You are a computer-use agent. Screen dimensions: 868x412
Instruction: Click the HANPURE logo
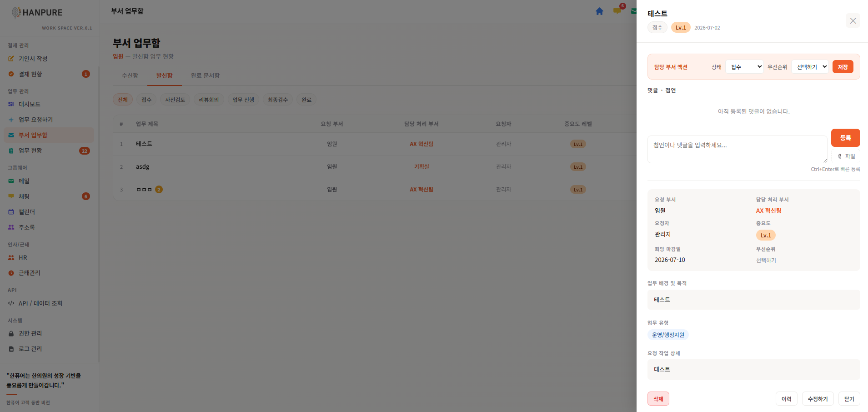tap(37, 13)
